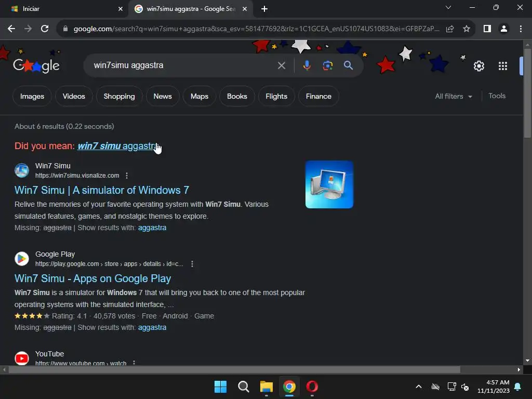
Task: Open Chrome profile menu
Action: click(504, 29)
